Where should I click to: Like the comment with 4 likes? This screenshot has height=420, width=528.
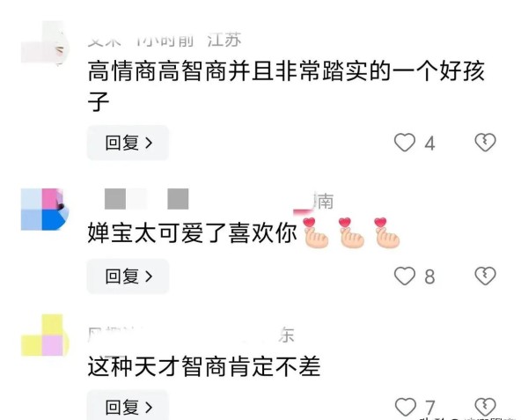click(405, 143)
